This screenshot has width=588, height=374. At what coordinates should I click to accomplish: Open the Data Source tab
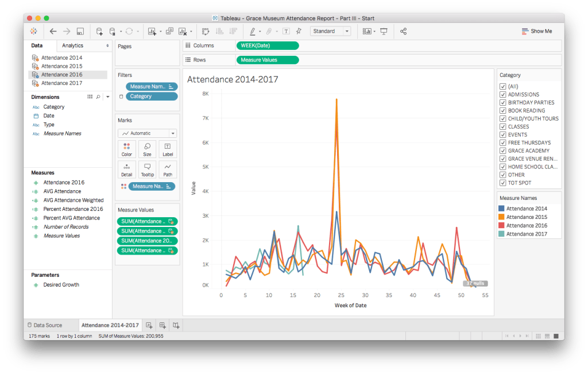pos(45,325)
